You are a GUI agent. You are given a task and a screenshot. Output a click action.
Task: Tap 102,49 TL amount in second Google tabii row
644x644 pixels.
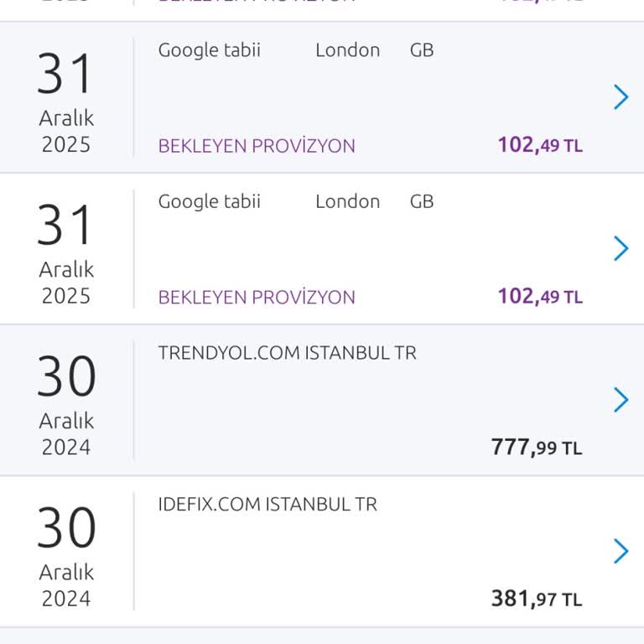[540, 296]
